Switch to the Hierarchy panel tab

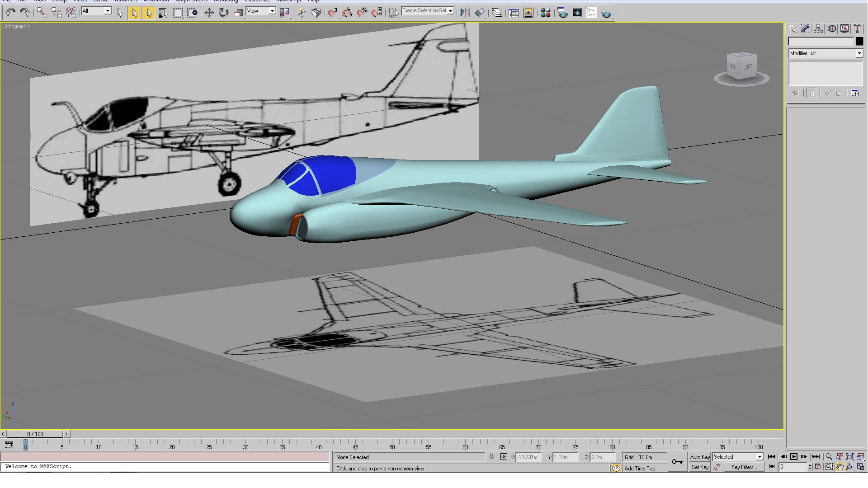(x=818, y=29)
